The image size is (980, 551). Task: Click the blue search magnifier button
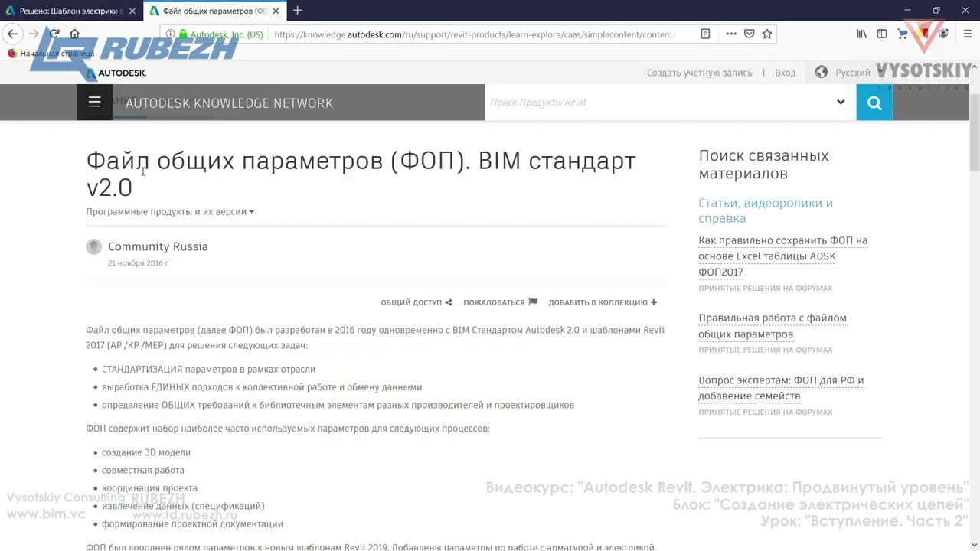(874, 103)
